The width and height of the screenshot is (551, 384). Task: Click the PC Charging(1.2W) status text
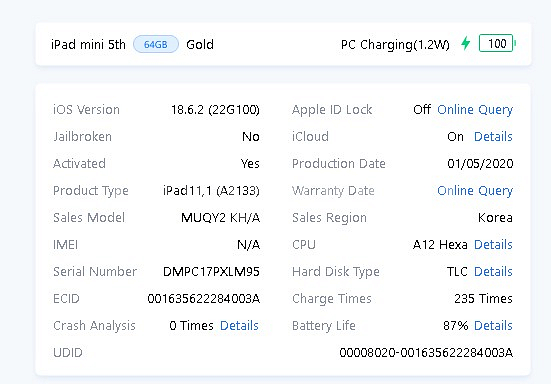point(395,45)
